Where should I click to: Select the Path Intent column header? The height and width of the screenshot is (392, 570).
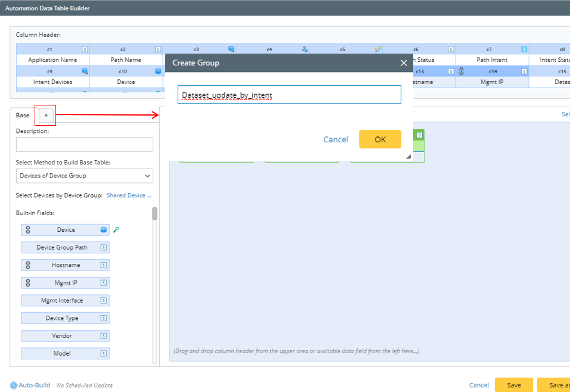(492, 60)
